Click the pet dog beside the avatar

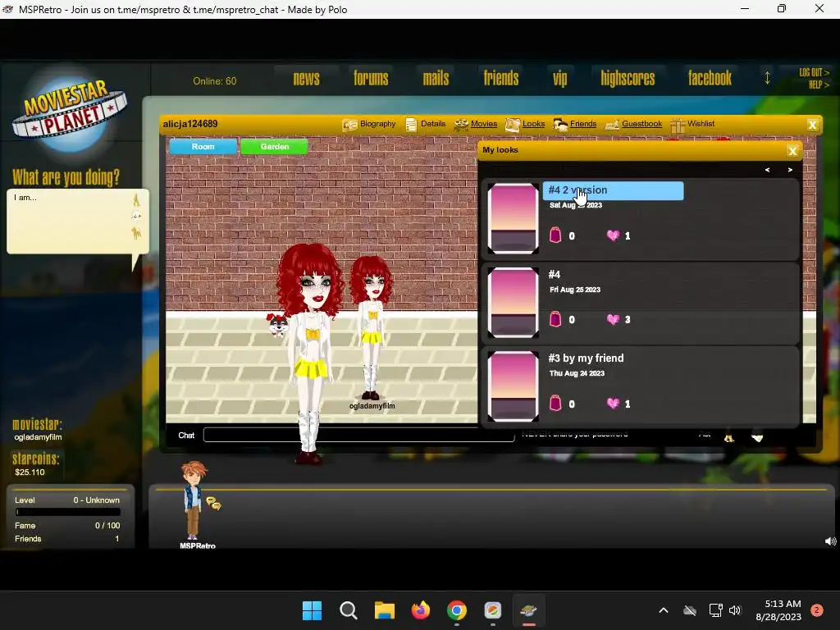click(x=277, y=325)
